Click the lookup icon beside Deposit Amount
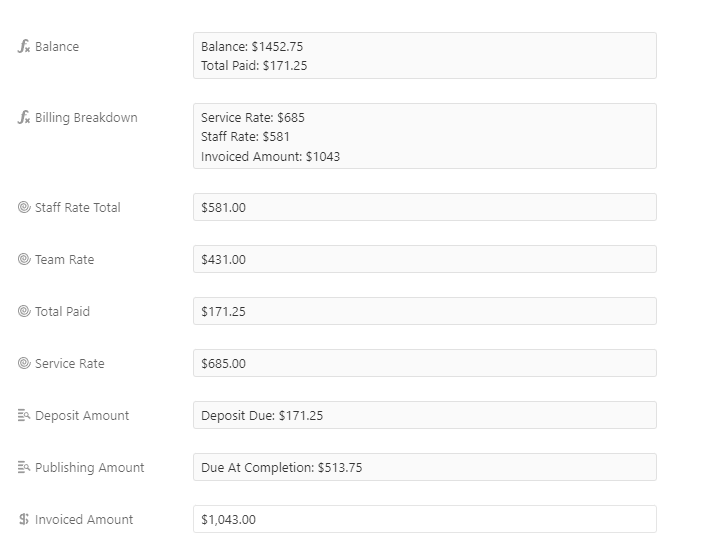 click(24, 415)
